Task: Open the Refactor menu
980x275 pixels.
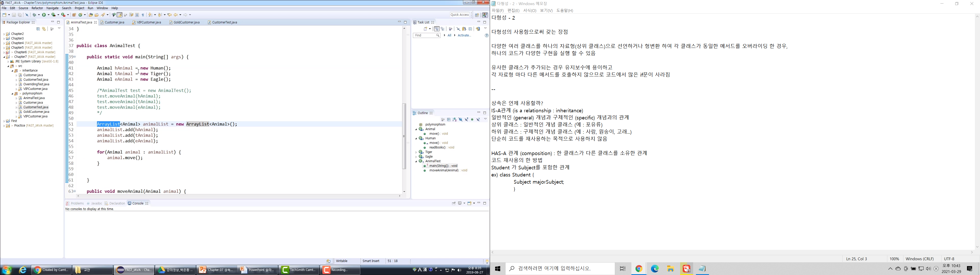Action: (37, 8)
